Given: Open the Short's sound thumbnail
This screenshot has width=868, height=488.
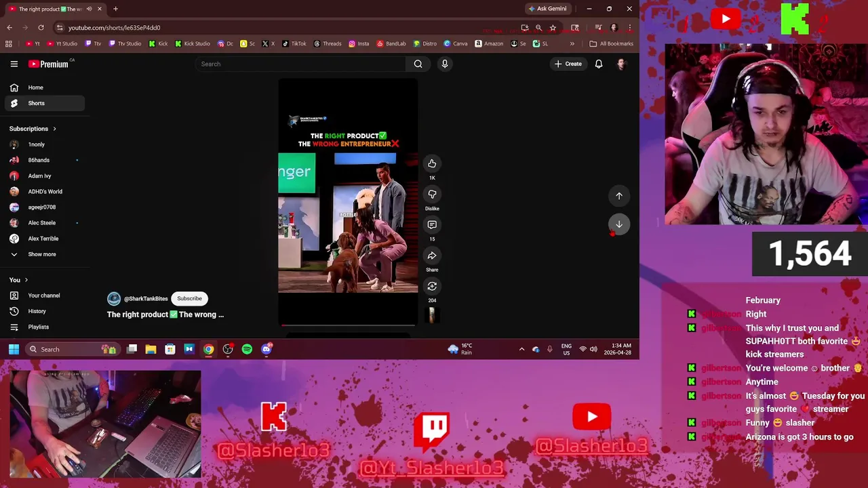Looking at the screenshot, I should pyautogui.click(x=432, y=314).
